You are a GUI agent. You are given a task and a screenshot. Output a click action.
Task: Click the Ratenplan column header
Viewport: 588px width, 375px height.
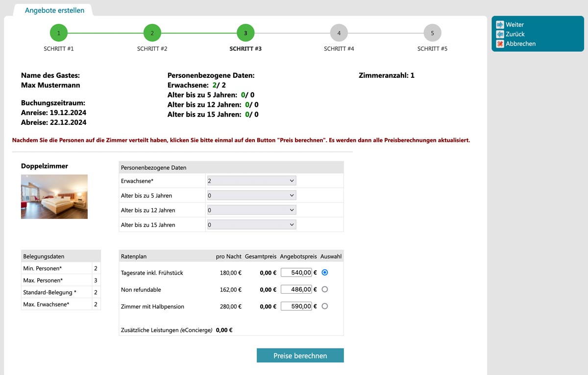tap(134, 256)
